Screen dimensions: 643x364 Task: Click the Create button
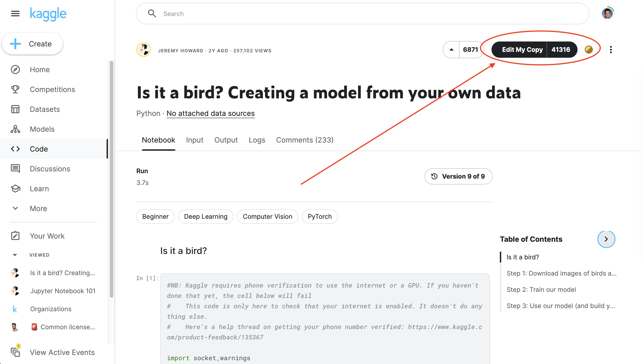(32, 44)
